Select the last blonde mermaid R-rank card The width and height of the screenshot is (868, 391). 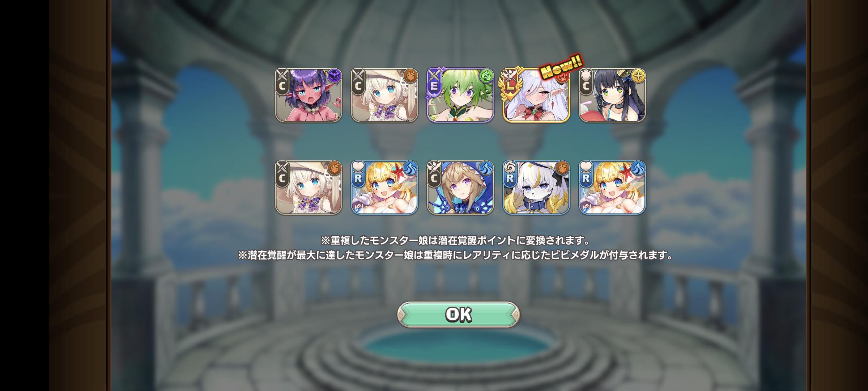(x=612, y=188)
